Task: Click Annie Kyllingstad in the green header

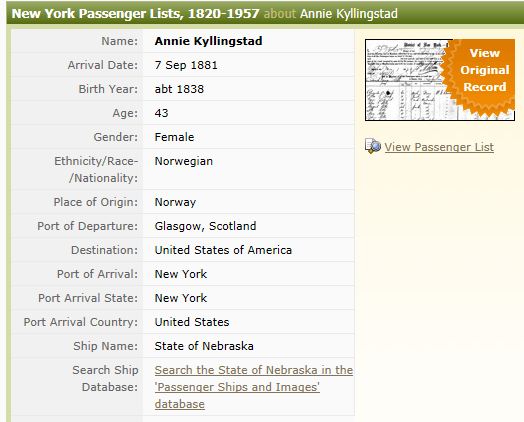Action: point(349,14)
